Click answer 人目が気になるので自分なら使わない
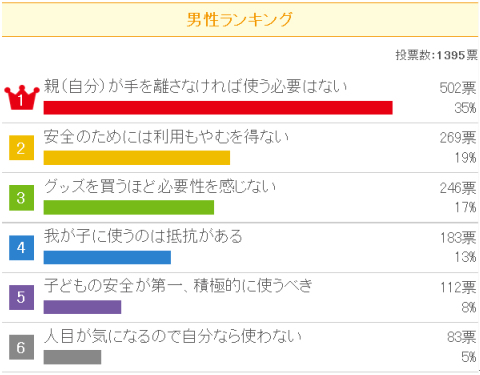The image size is (480, 375). [173, 336]
